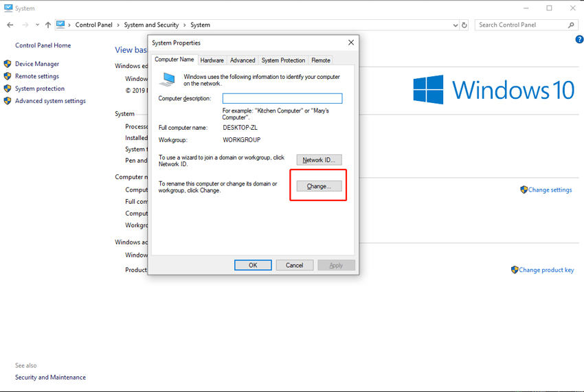Click shield icon next to Change product key
The height and width of the screenshot is (392, 584).
click(515, 270)
